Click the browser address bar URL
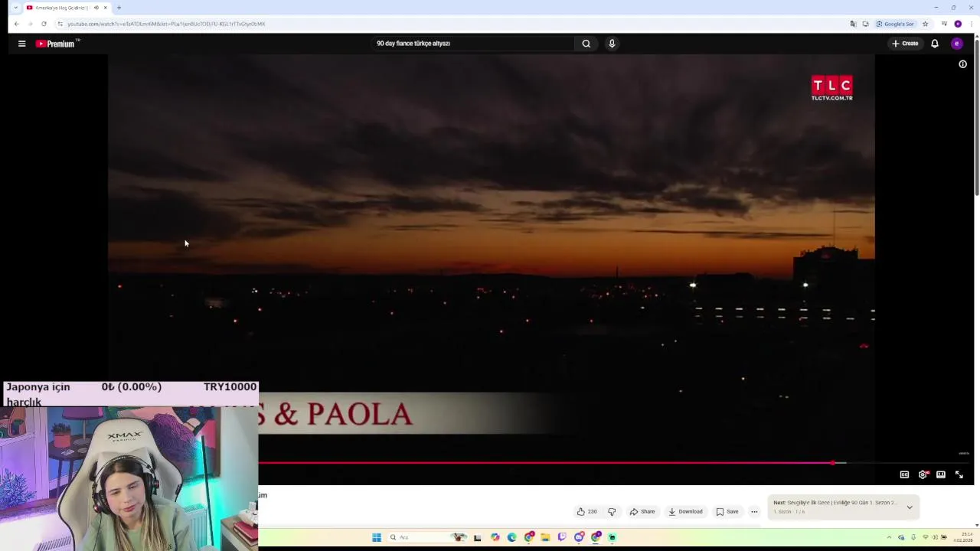This screenshot has width=980, height=551. pos(166,24)
